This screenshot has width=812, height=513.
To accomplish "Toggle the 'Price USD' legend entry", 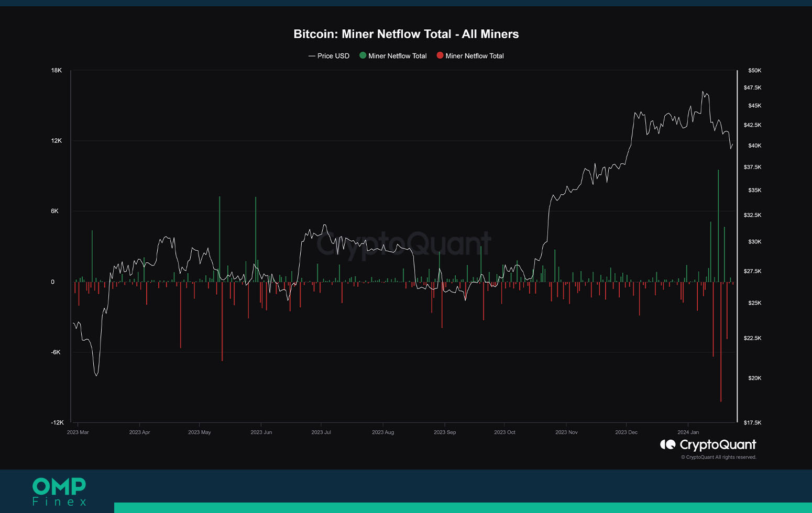I will tap(329, 56).
